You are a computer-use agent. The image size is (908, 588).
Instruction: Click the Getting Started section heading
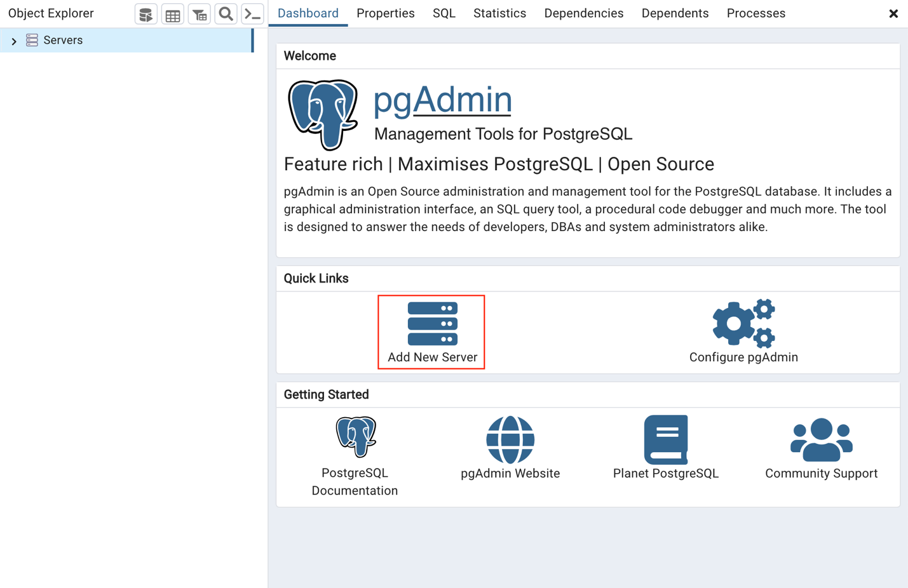327,395
